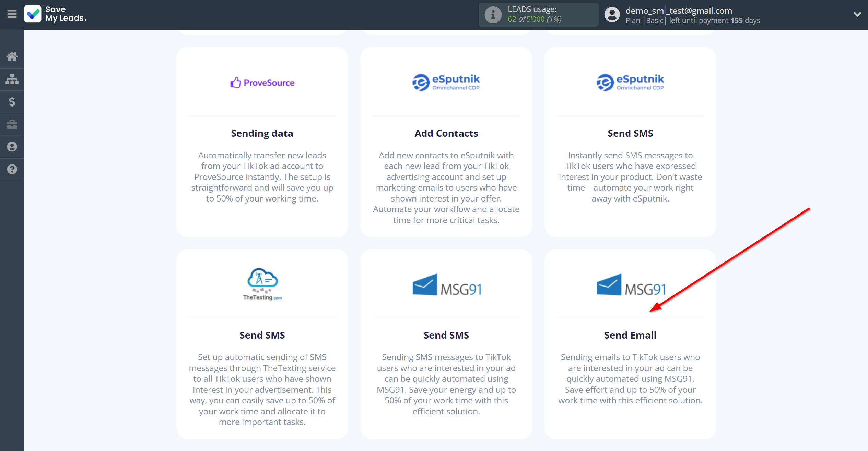This screenshot has height=451, width=868.
Task: Select eSputnik logo on Add Contacts card
Action: pos(446,83)
